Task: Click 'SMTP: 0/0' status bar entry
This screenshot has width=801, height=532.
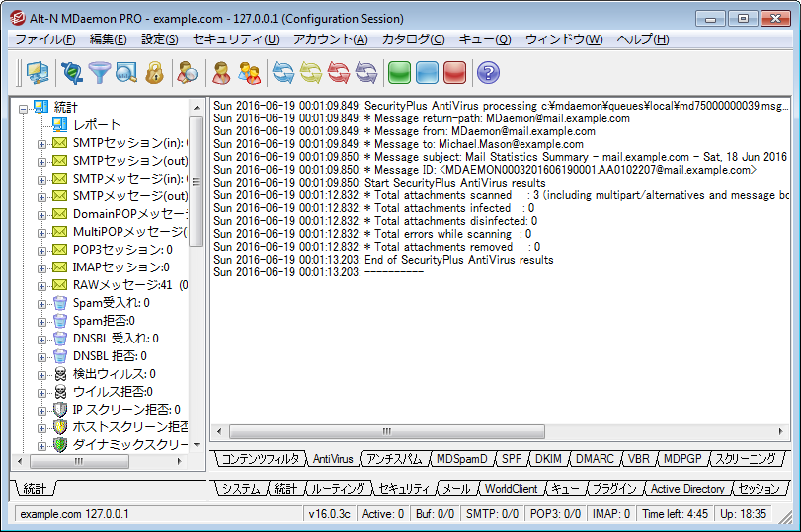Action: 492,514
